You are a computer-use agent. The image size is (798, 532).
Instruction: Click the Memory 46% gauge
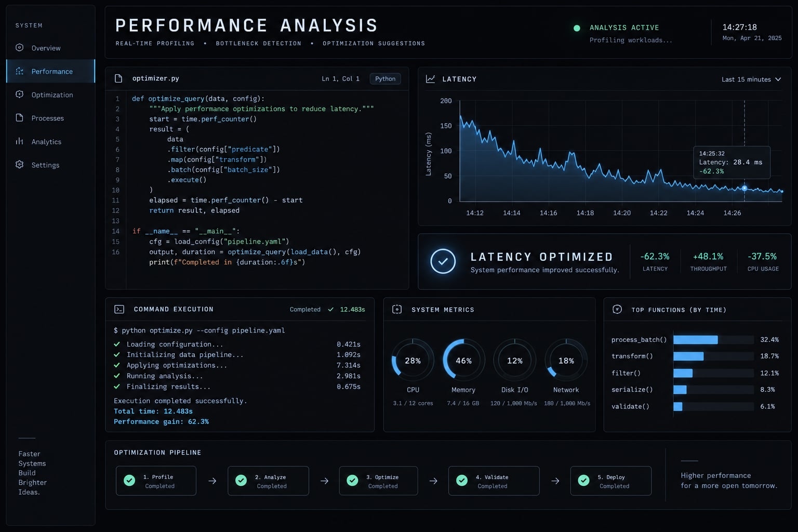tap(463, 360)
